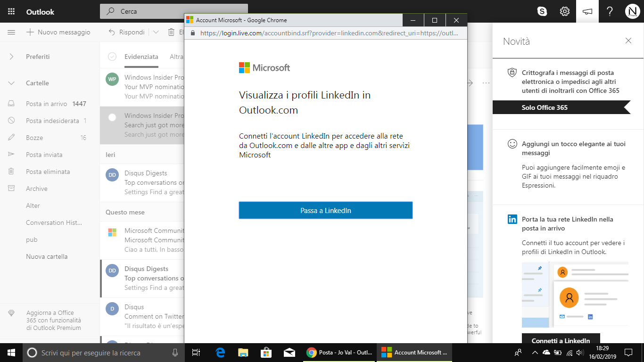Open Outlook settings gear
This screenshot has height=362, width=644.
pyautogui.click(x=565, y=12)
